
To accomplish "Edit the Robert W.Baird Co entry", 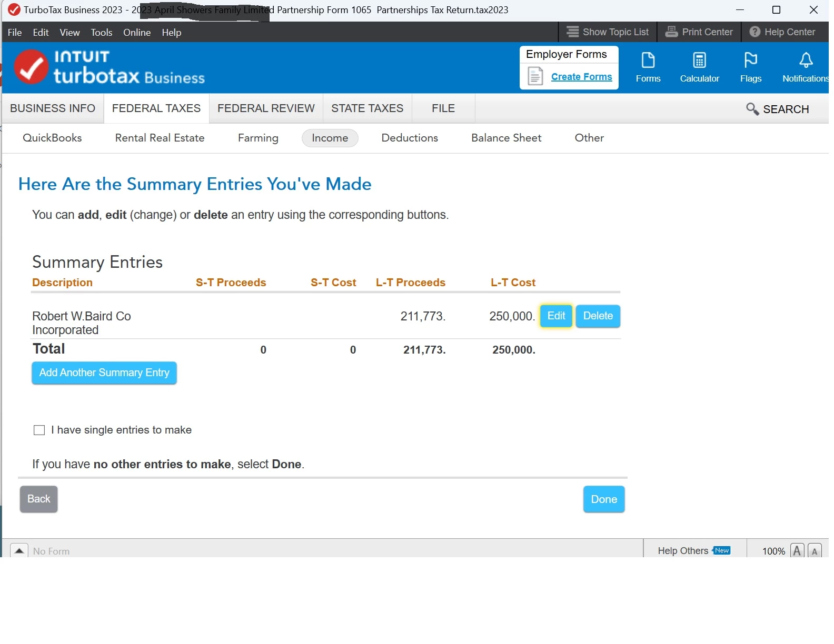I will (556, 316).
